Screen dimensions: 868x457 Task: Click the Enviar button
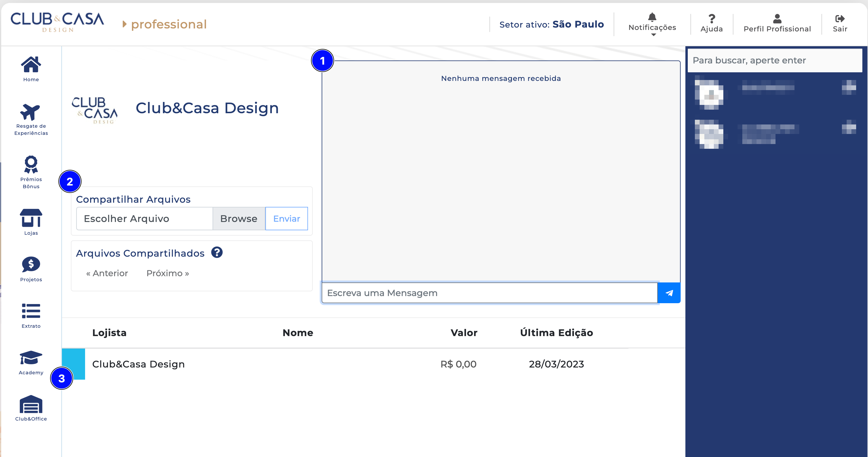287,219
